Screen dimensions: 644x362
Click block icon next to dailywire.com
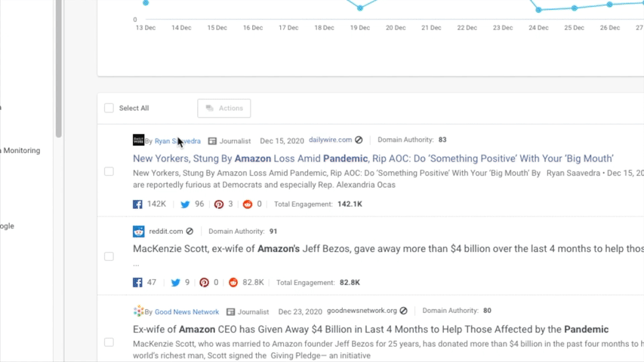point(359,140)
